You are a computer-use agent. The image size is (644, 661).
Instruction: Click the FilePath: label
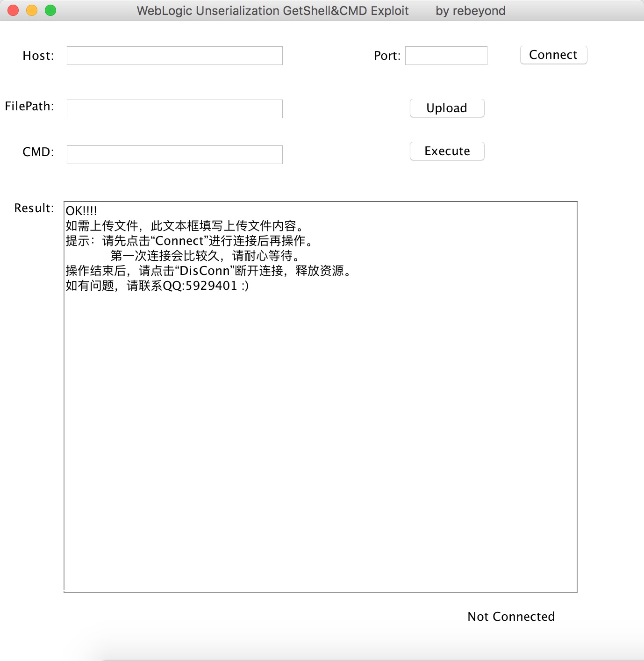coord(29,106)
